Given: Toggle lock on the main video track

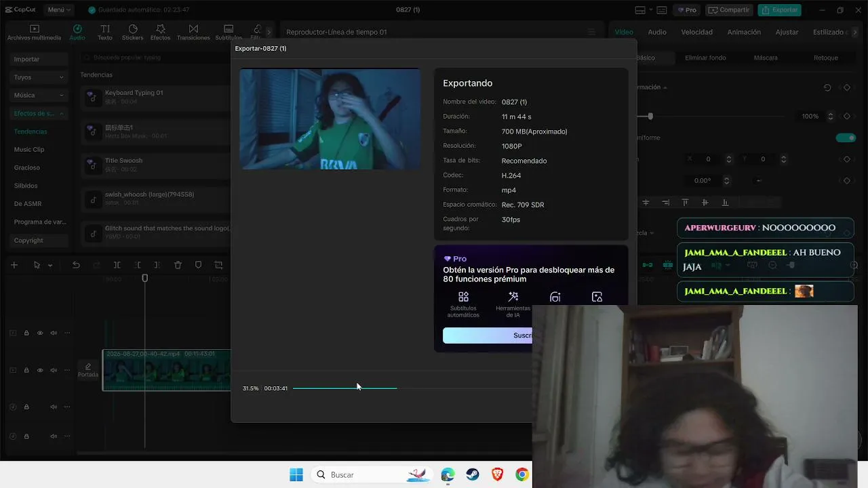Looking at the screenshot, I should 26,370.
